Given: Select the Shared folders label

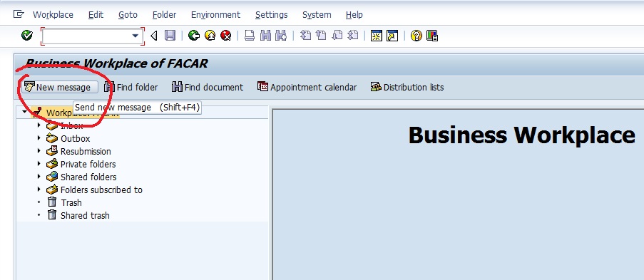Looking at the screenshot, I should (x=88, y=177).
